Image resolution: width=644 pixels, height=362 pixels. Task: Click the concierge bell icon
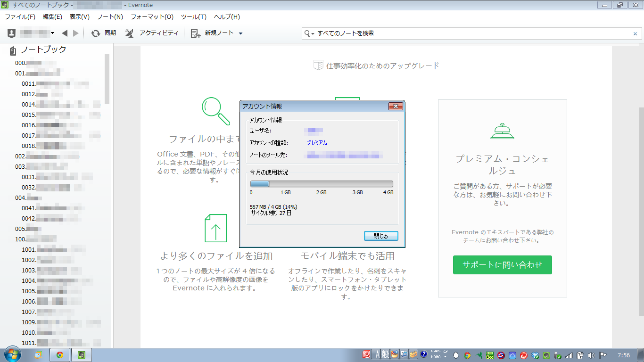503,131
